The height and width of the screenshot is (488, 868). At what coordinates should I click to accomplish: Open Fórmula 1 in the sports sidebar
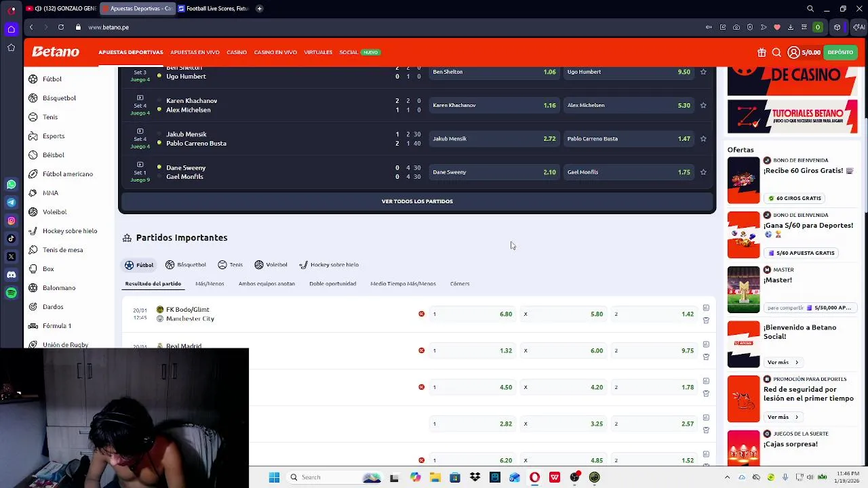[56, 326]
